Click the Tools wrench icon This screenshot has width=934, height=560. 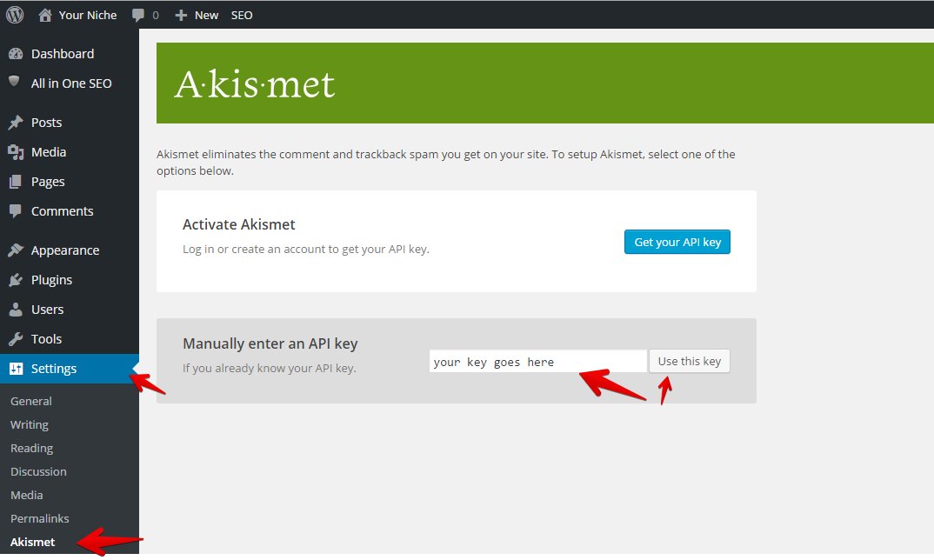16,339
